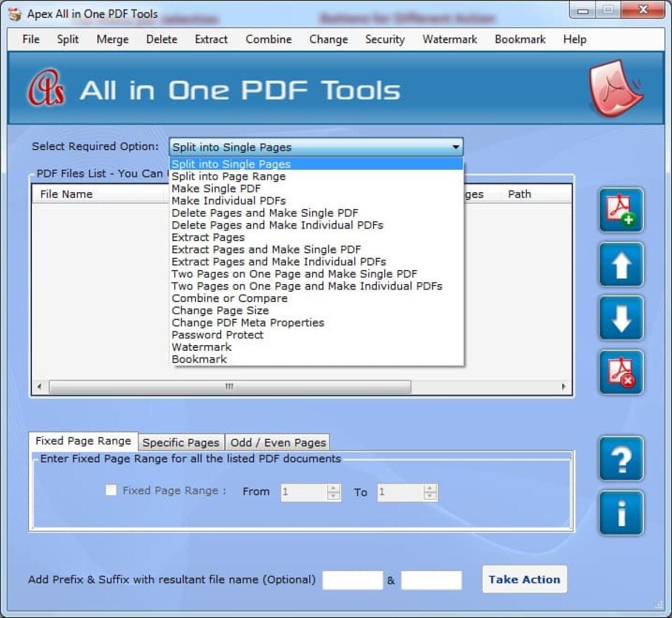Switch to the Specific Pages tab
Image resolution: width=672 pixels, height=618 pixels.
click(x=180, y=442)
